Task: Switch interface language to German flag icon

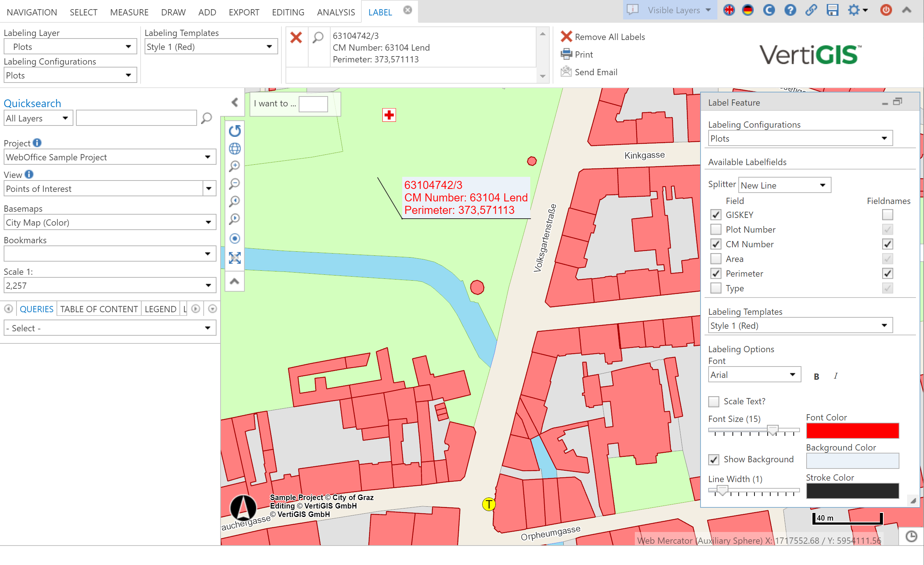Action: (748, 10)
